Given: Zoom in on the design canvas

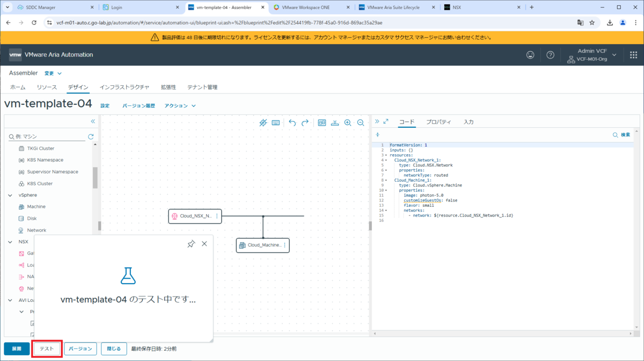Looking at the screenshot, I should point(348,122).
